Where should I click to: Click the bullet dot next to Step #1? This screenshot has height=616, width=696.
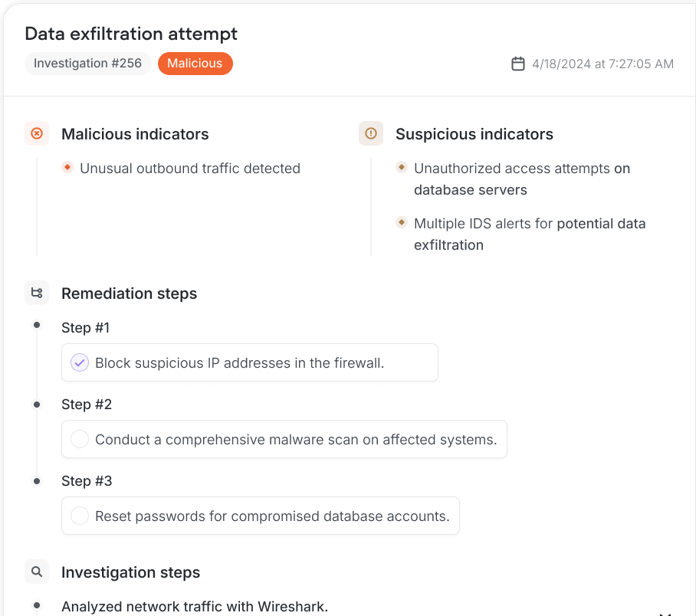pyautogui.click(x=36, y=325)
